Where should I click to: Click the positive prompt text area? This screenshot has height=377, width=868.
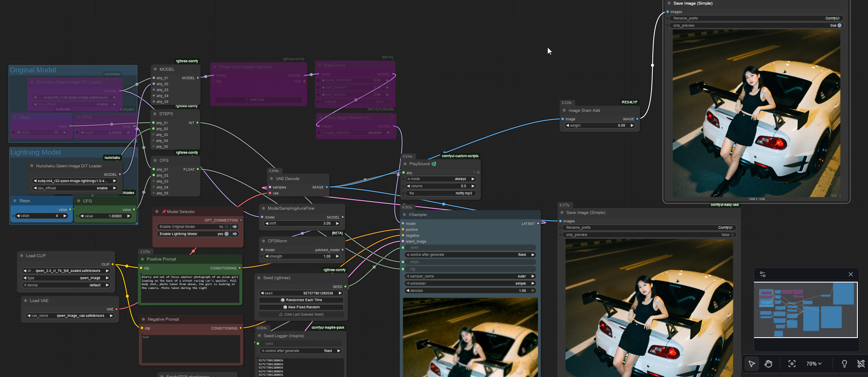pyautogui.click(x=190, y=288)
